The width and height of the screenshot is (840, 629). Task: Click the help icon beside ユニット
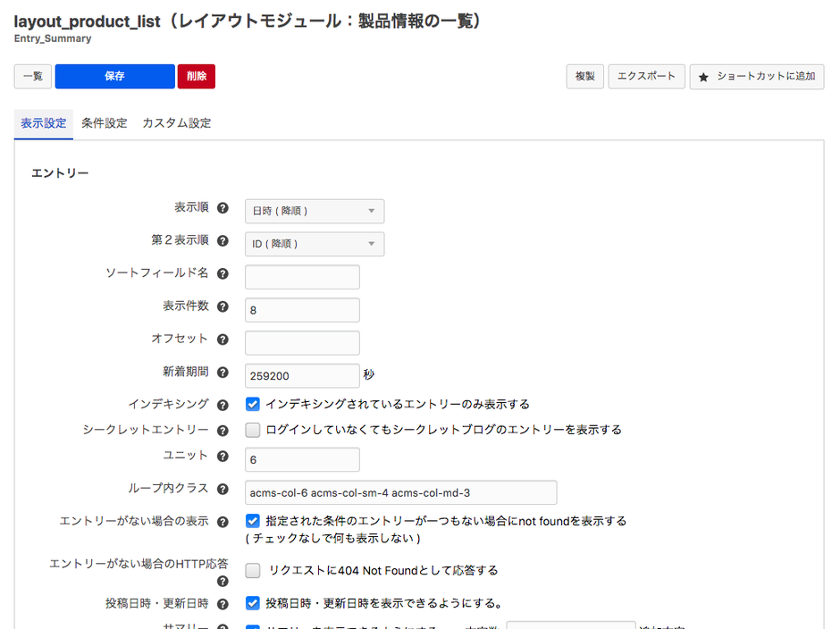[x=223, y=459]
